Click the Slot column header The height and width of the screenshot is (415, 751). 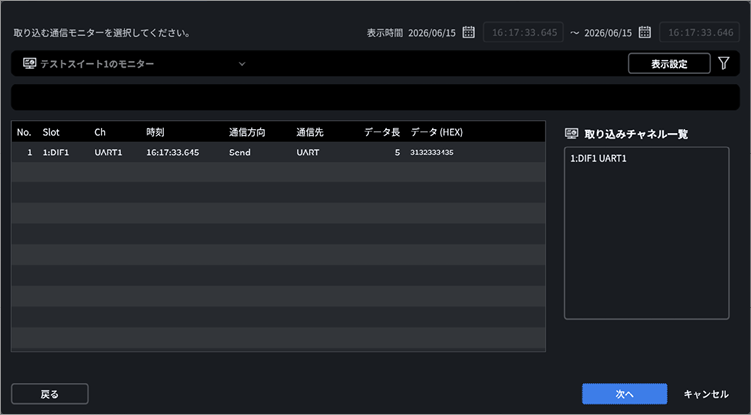[51, 132]
